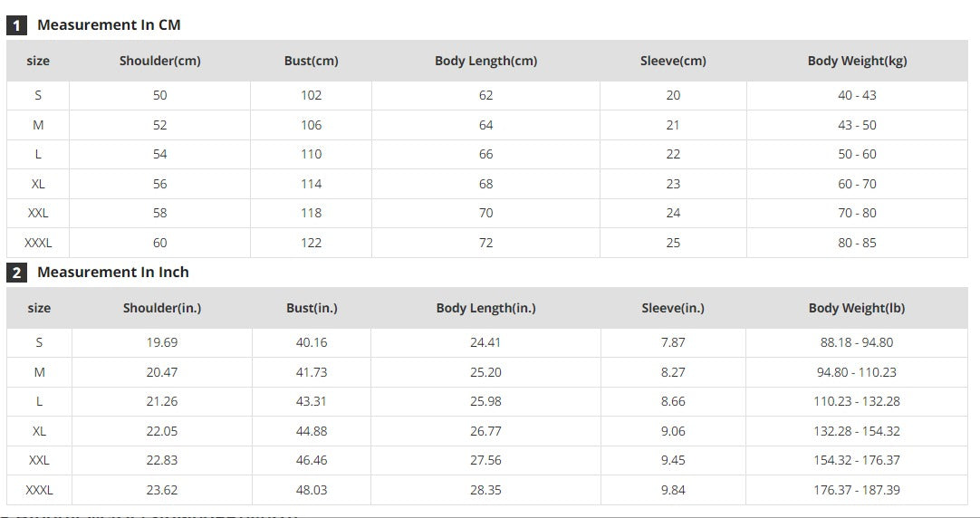Click the Measurement In Inch heading
The height and width of the screenshot is (518, 980).
[113, 273]
